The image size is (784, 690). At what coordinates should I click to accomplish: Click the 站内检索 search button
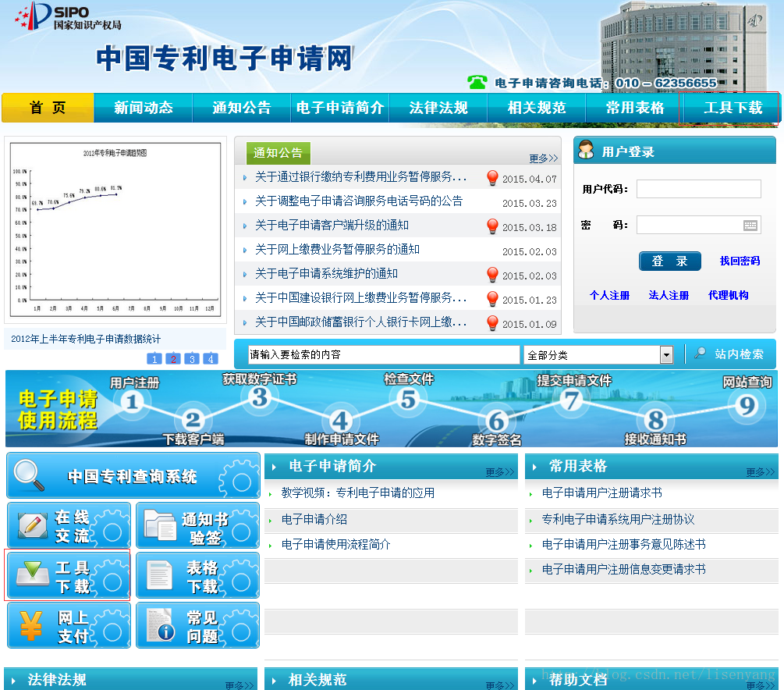(730, 354)
